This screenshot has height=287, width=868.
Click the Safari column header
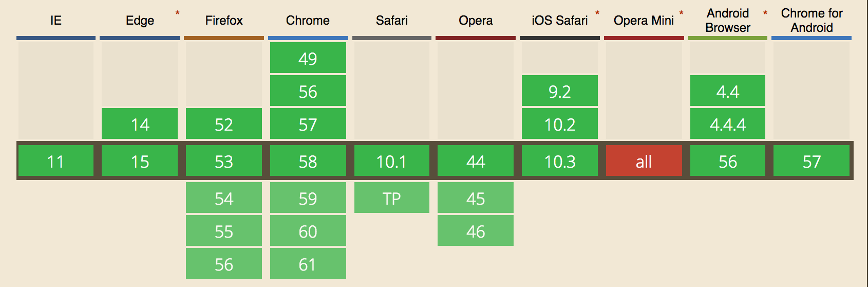(392, 21)
